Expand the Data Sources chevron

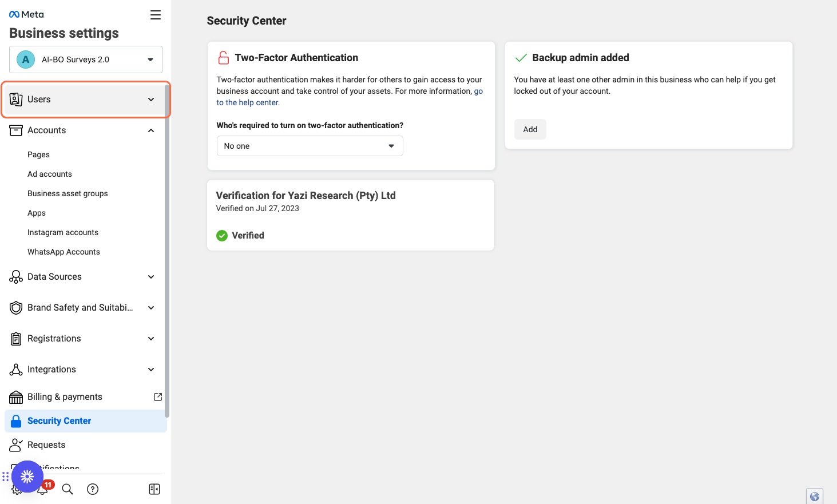[151, 277]
